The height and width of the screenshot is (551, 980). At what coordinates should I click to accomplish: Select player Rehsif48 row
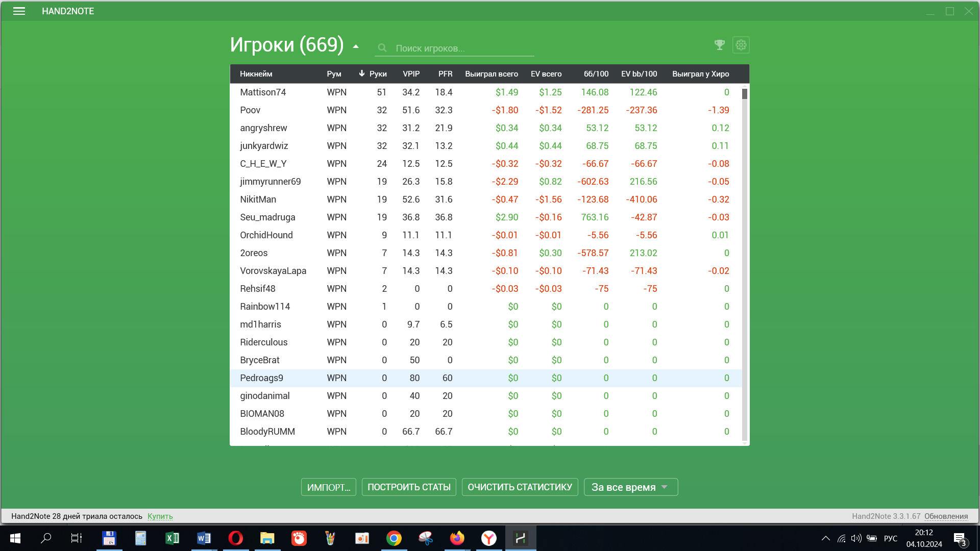click(485, 289)
